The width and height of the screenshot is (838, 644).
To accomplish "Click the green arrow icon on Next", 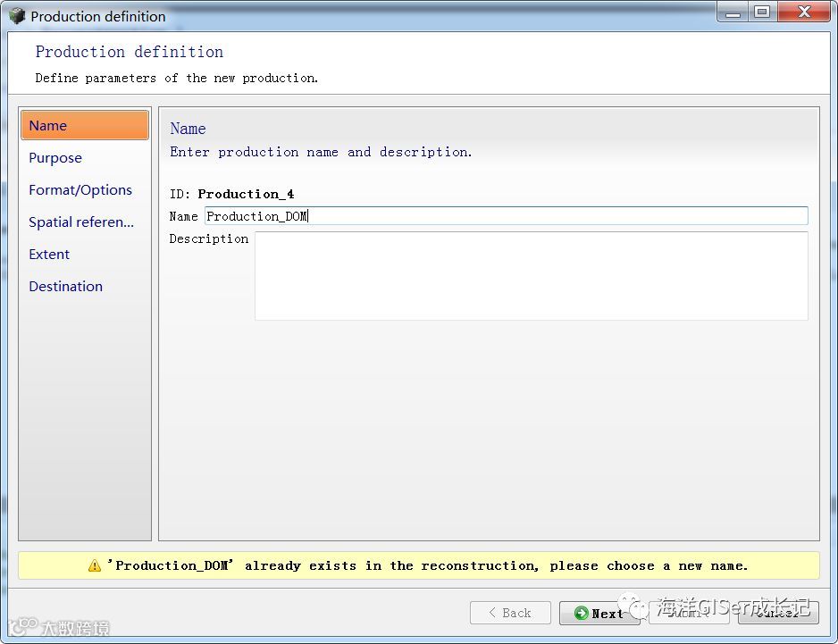I will pos(581,613).
